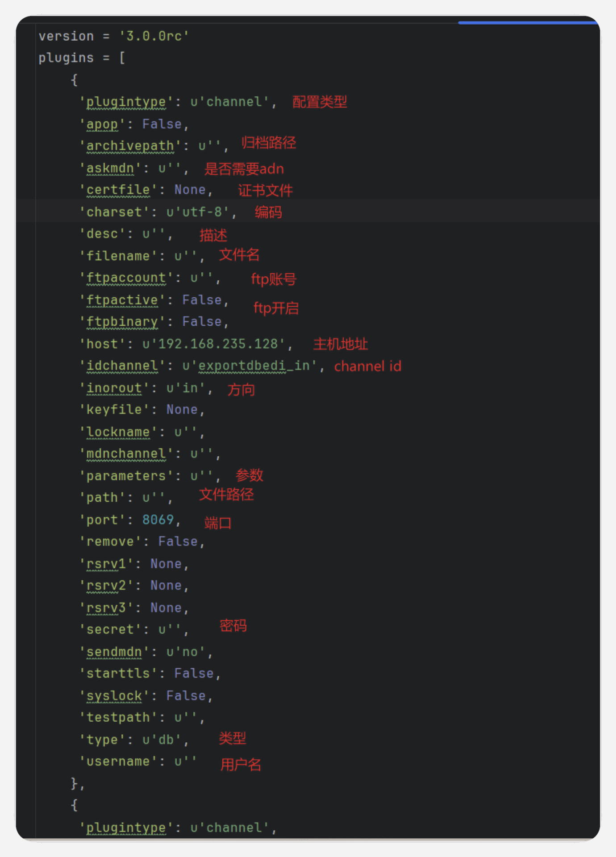Click the None value of 'certfile'
This screenshot has height=857, width=616.
pos(190,190)
